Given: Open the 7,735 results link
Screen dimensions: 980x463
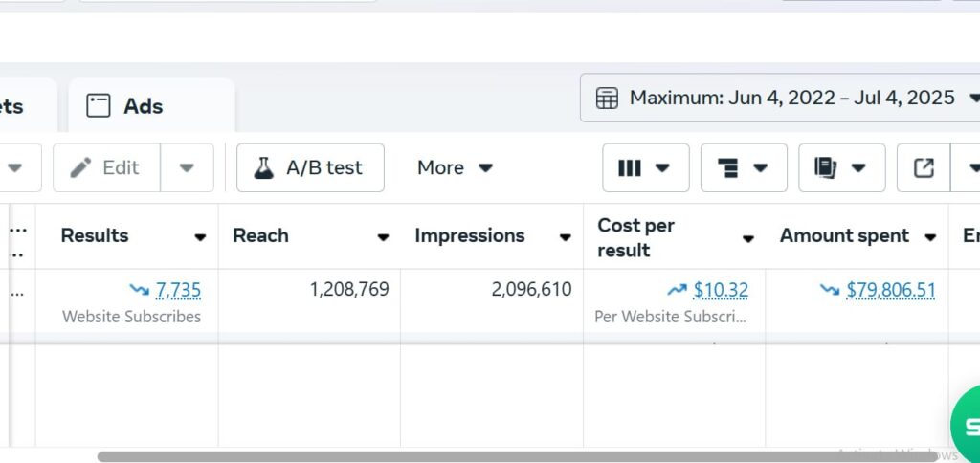Looking at the screenshot, I should coord(178,290).
